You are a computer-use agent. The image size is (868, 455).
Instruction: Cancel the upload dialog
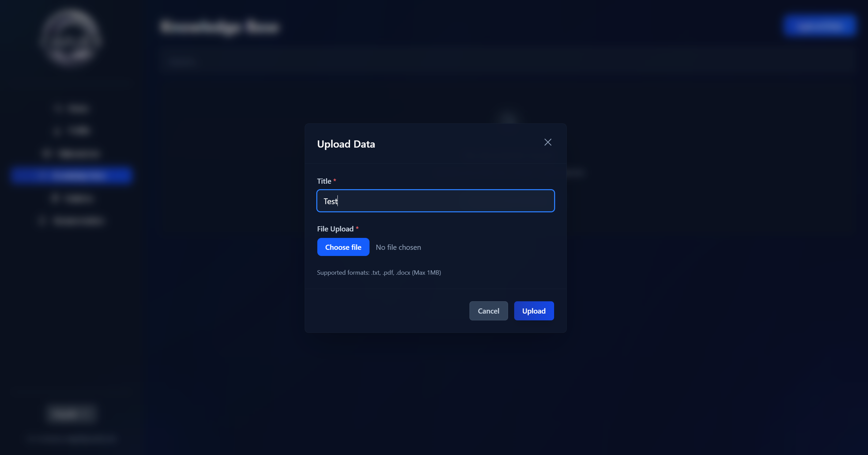pos(488,311)
